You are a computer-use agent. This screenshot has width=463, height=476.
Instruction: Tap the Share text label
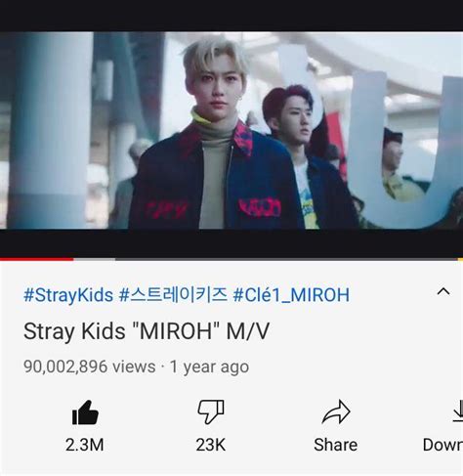pyautogui.click(x=336, y=445)
